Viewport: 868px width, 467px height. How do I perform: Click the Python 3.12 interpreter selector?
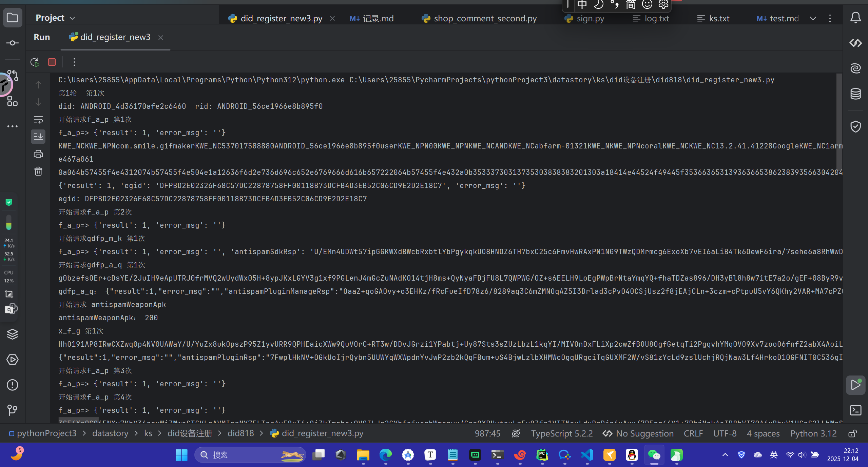(x=813, y=433)
